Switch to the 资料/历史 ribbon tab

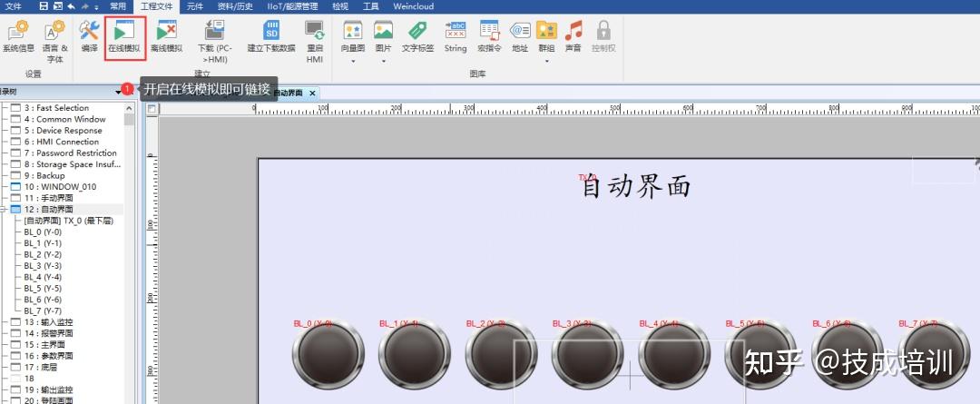click(x=236, y=6)
